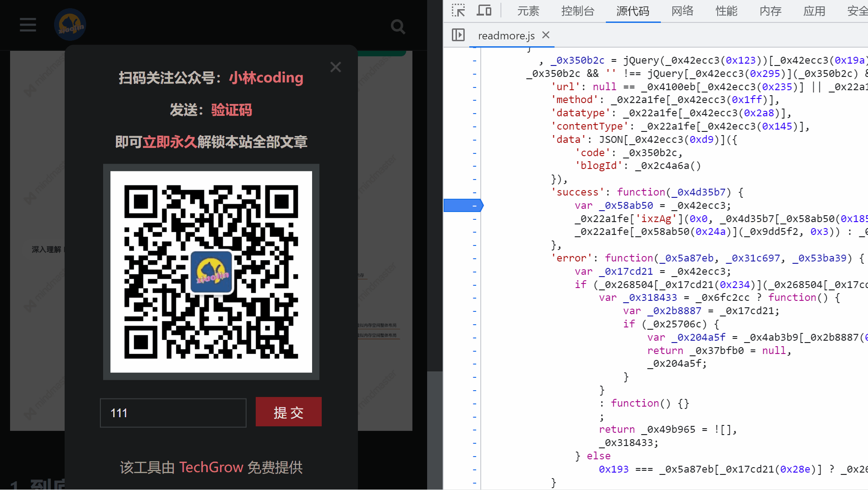Activate the DevTools inspect element picker
Viewport: 868px width, 490px height.
click(458, 11)
